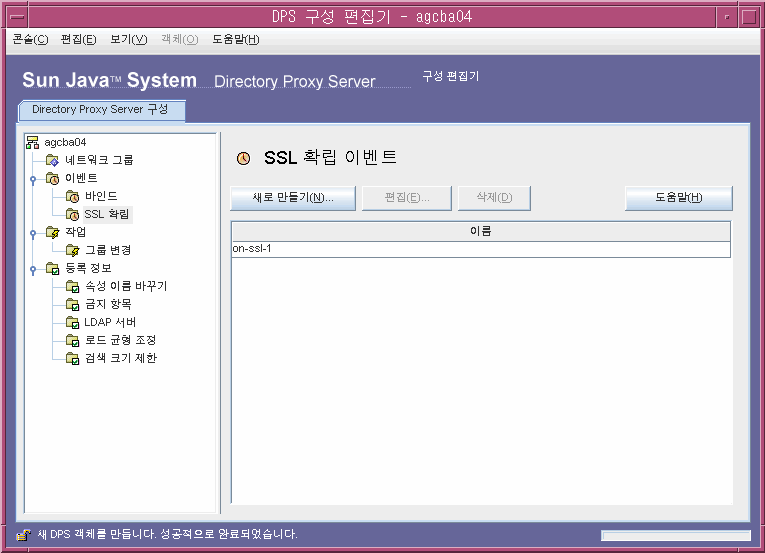The image size is (765, 553).
Task: Click the 이름 column header
Action: coord(481,231)
